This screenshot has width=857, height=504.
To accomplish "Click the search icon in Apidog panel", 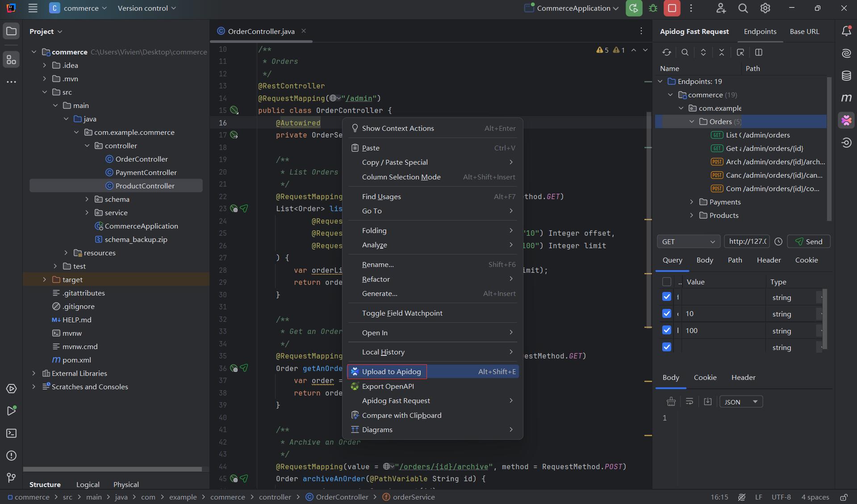I will [685, 52].
